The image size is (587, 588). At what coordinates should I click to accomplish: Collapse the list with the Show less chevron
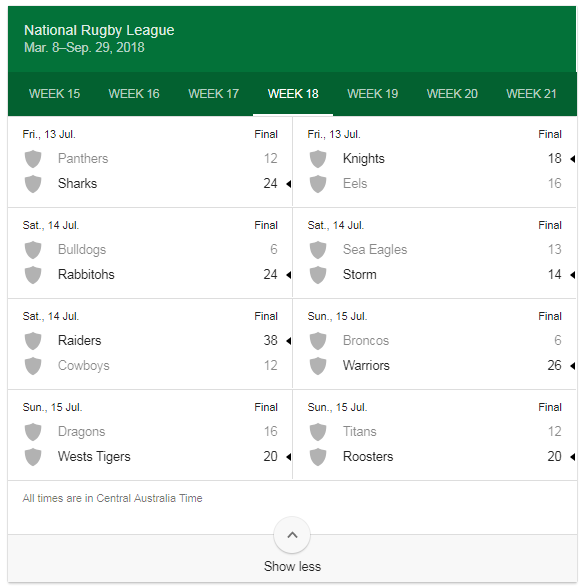pos(292,535)
